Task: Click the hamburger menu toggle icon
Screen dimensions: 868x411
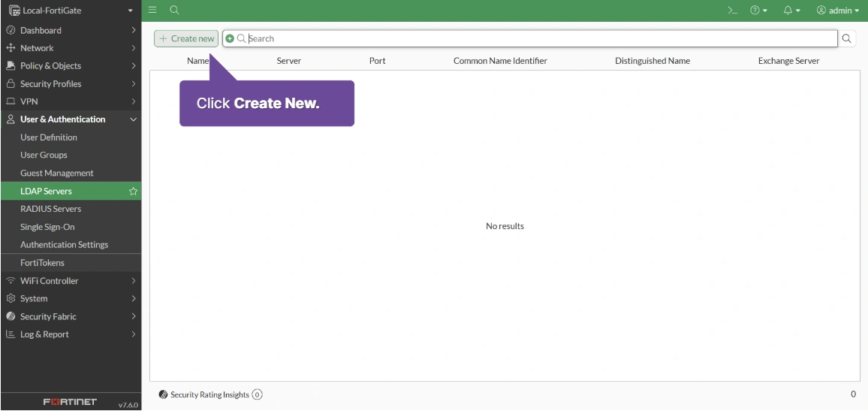Action: (152, 10)
